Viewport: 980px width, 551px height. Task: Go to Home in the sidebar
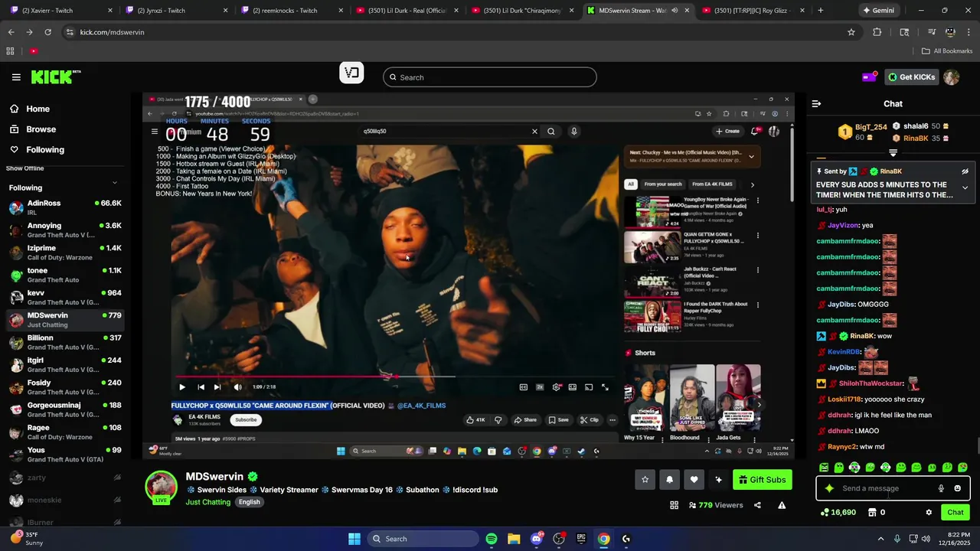(30, 109)
